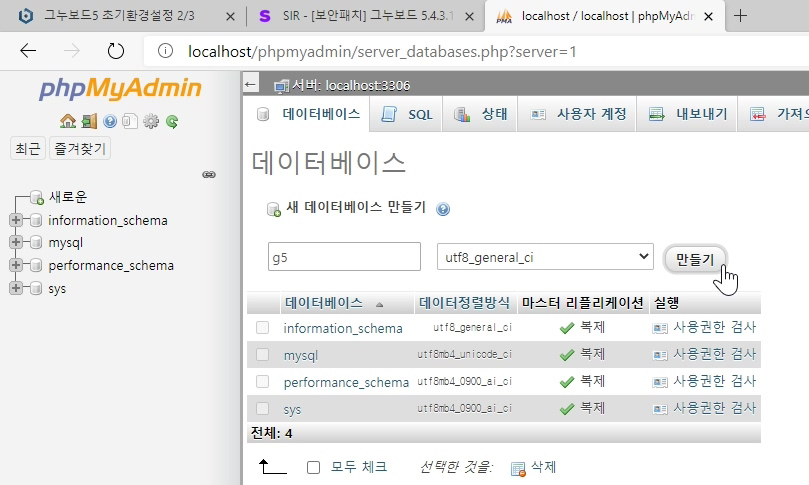Click the 즐겨찾기 button
Image resolution: width=809 pixels, height=485 pixels.
pyautogui.click(x=80, y=149)
